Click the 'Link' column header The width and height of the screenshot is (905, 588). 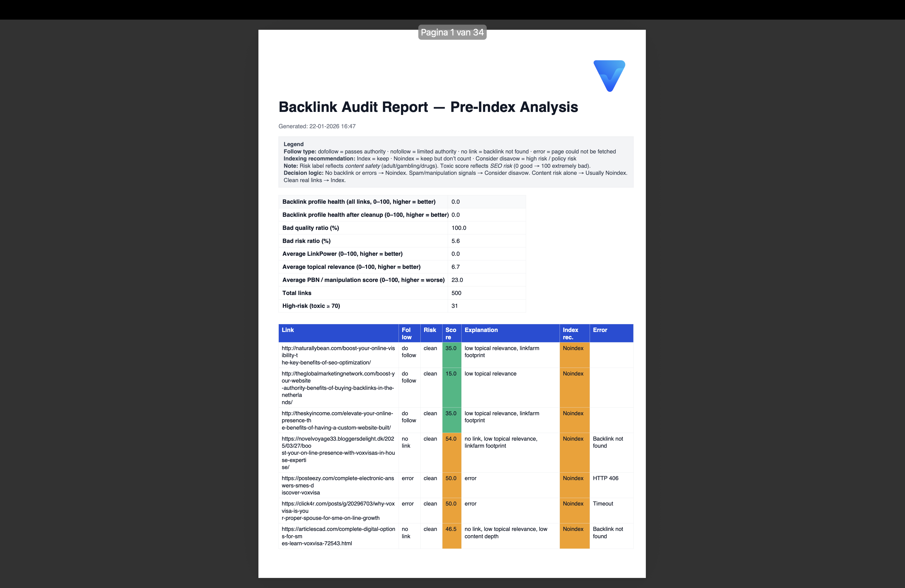pos(288,330)
